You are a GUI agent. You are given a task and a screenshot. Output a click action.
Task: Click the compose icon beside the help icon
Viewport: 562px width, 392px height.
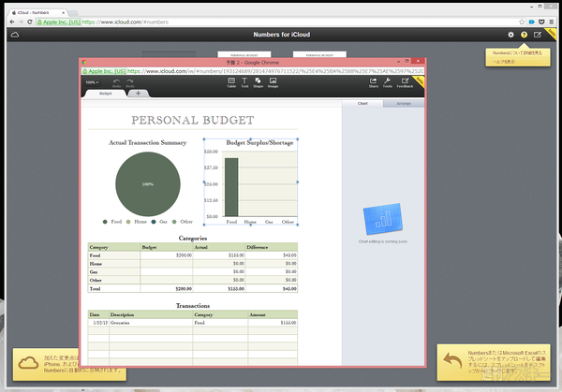coord(538,35)
